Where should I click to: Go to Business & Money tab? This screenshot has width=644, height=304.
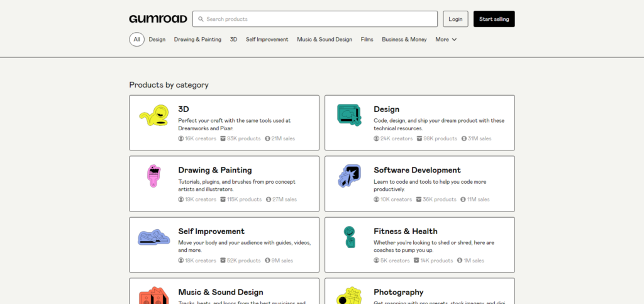[404, 39]
